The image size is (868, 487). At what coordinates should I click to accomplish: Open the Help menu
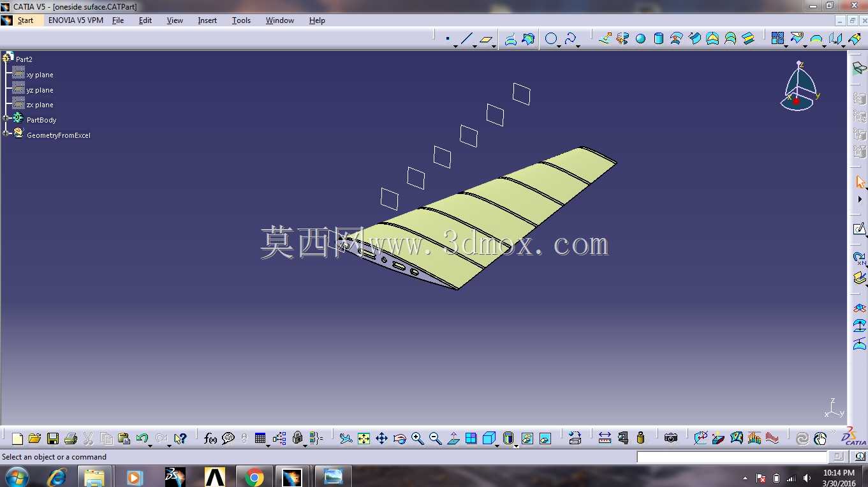[x=317, y=20]
